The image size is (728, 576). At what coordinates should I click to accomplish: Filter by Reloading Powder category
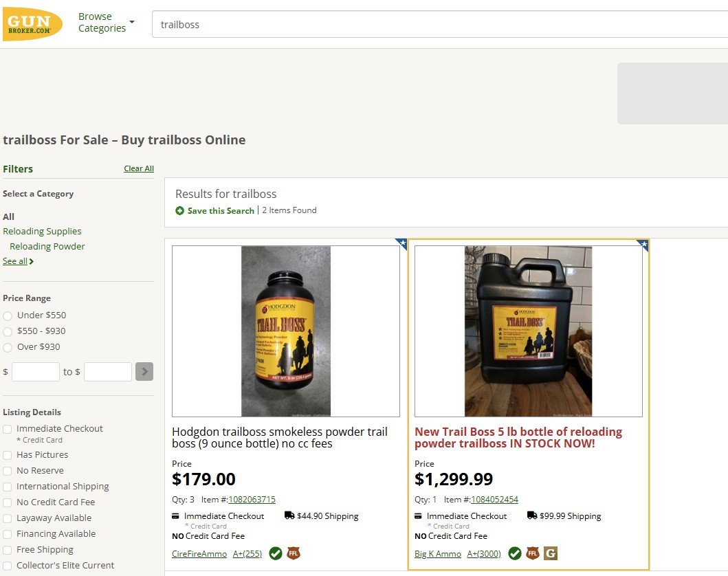point(47,247)
